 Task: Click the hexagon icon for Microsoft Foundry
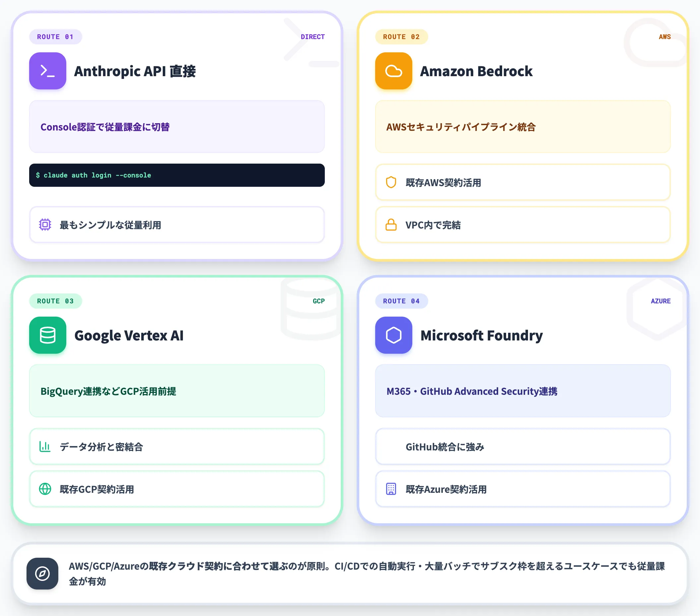point(393,335)
